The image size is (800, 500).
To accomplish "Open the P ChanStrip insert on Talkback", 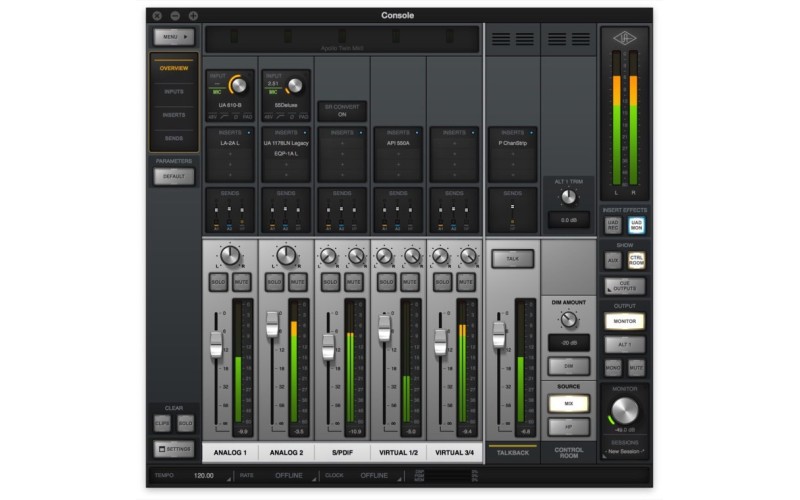I will point(513,143).
